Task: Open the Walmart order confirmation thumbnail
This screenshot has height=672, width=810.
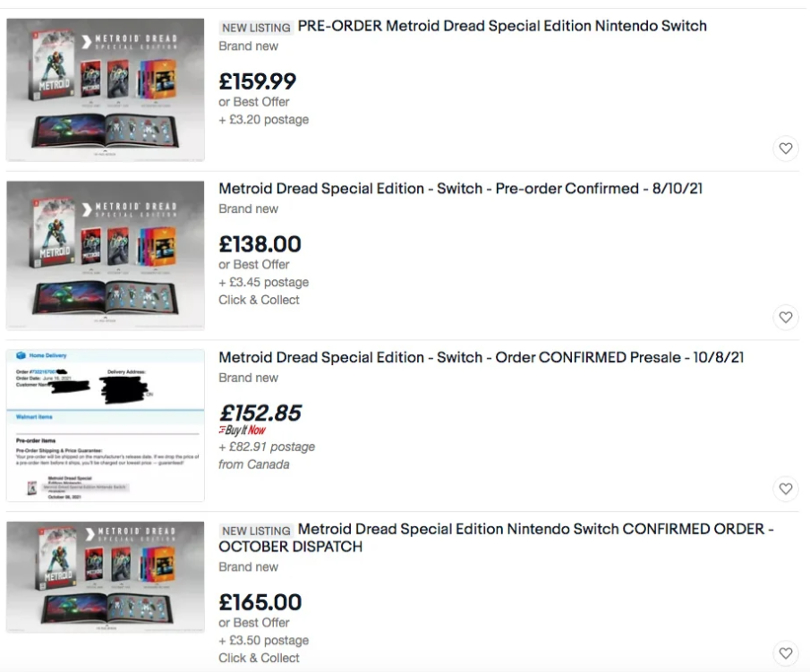Action: pyautogui.click(x=106, y=425)
